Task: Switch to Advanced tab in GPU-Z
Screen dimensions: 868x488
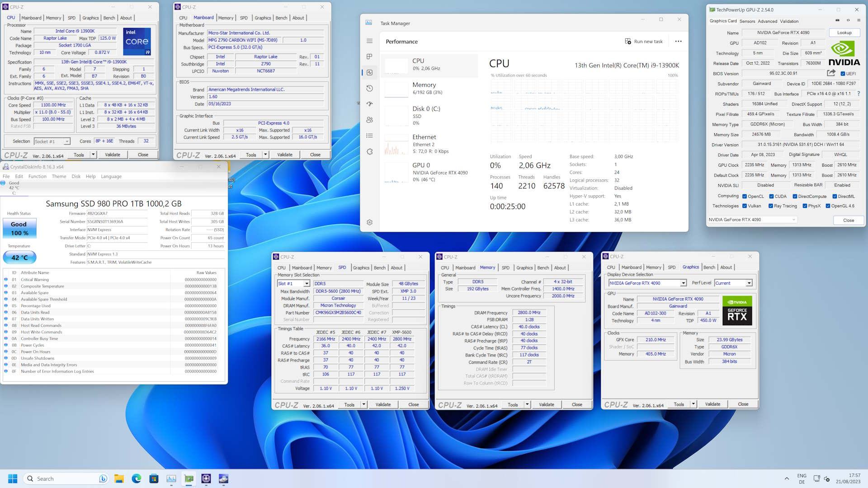Action: (768, 21)
